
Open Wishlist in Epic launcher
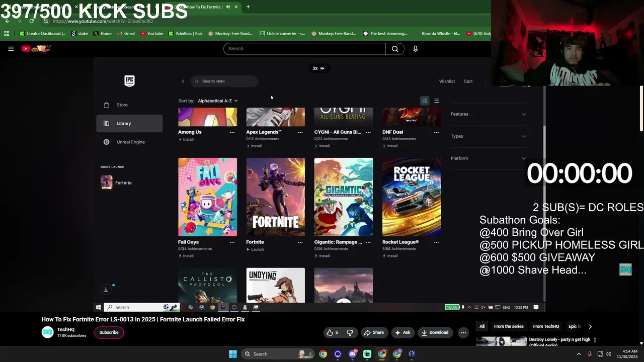pyautogui.click(x=447, y=81)
